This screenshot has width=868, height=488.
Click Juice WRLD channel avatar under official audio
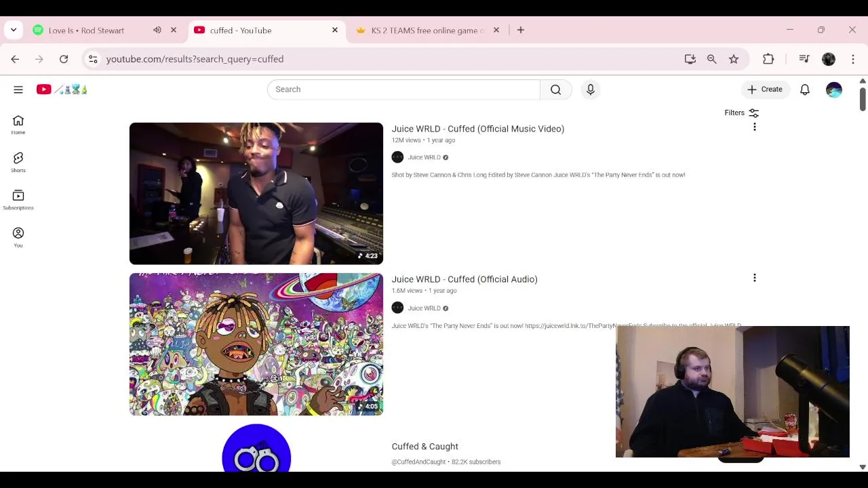[397, 308]
